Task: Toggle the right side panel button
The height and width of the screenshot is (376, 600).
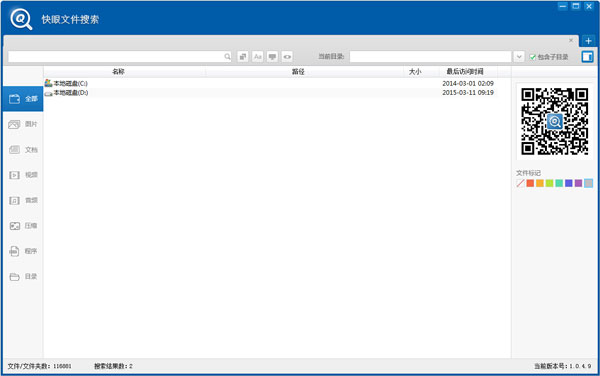Action: click(x=587, y=57)
